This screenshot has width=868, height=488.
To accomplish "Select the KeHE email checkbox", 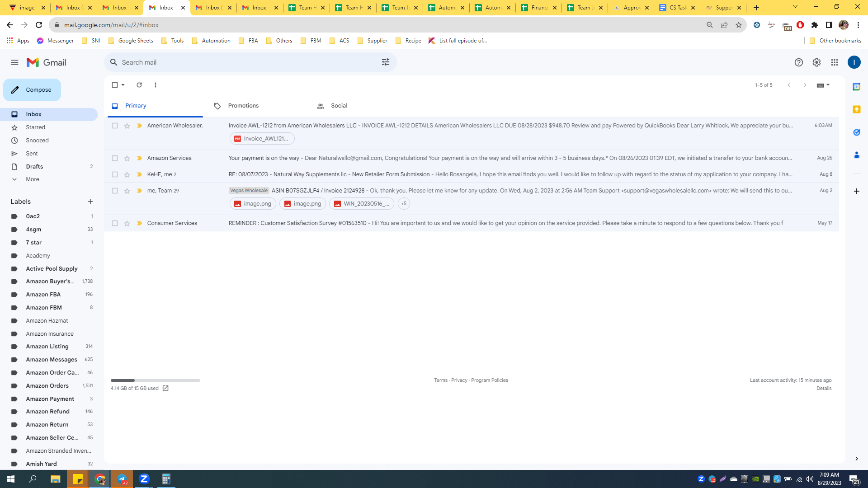I will coord(115,174).
